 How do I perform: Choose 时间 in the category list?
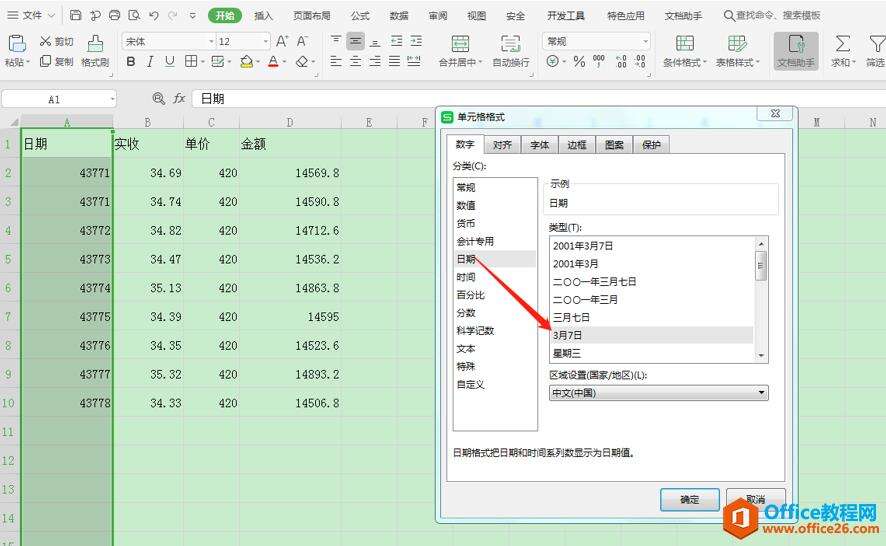pyautogui.click(x=466, y=277)
